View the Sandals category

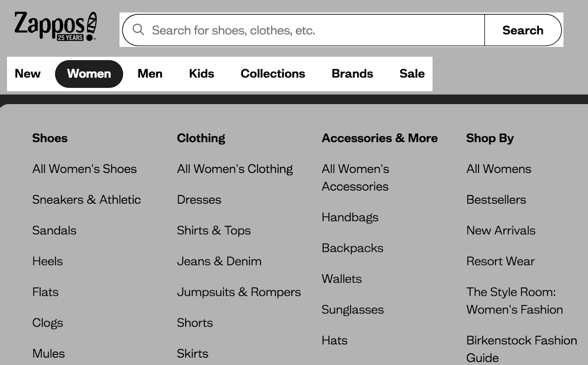coord(54,230)
